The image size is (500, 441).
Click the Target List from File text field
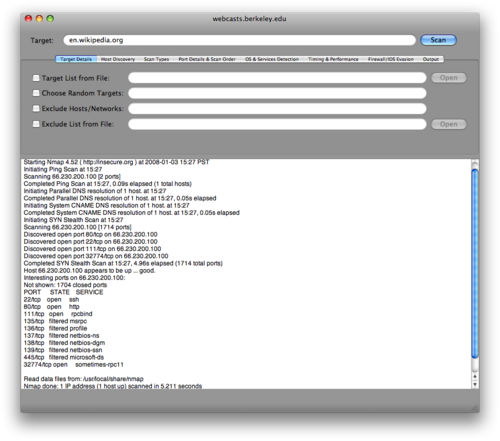(277, 78)
